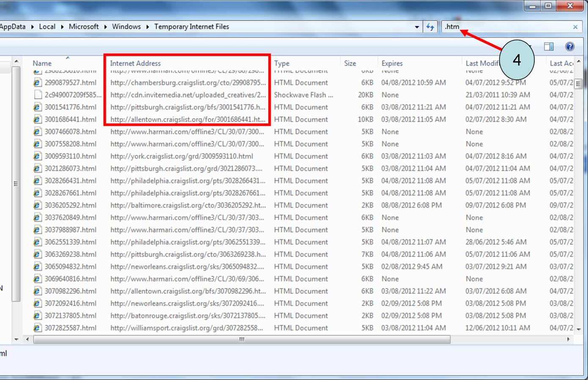Expand the arrow after Microsoft breadcrumb
Viewport: 588px width, 380px height.
coord(105,27)
